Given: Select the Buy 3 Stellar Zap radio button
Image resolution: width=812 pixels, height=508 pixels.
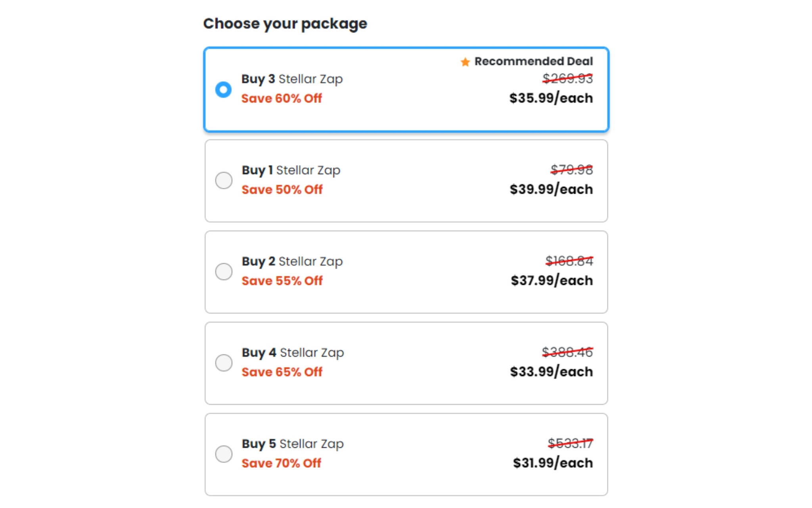Looking at the screenshot, I should pos(223,89).
